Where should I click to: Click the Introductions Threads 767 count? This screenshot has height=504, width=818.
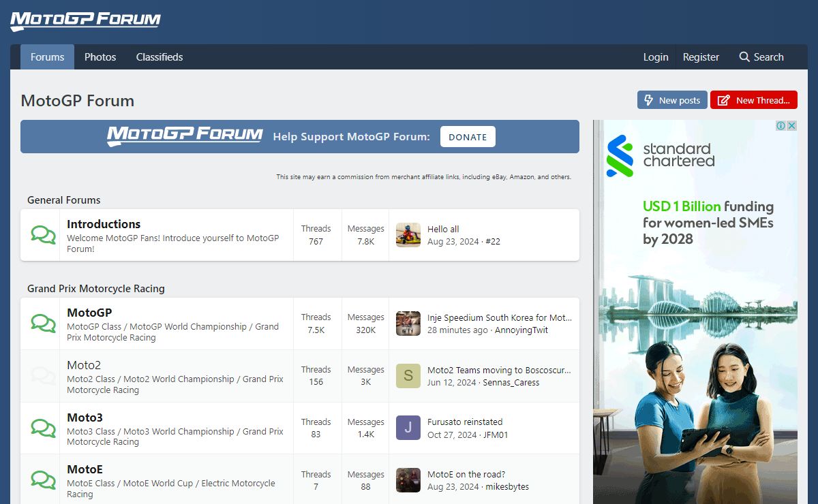316,242
